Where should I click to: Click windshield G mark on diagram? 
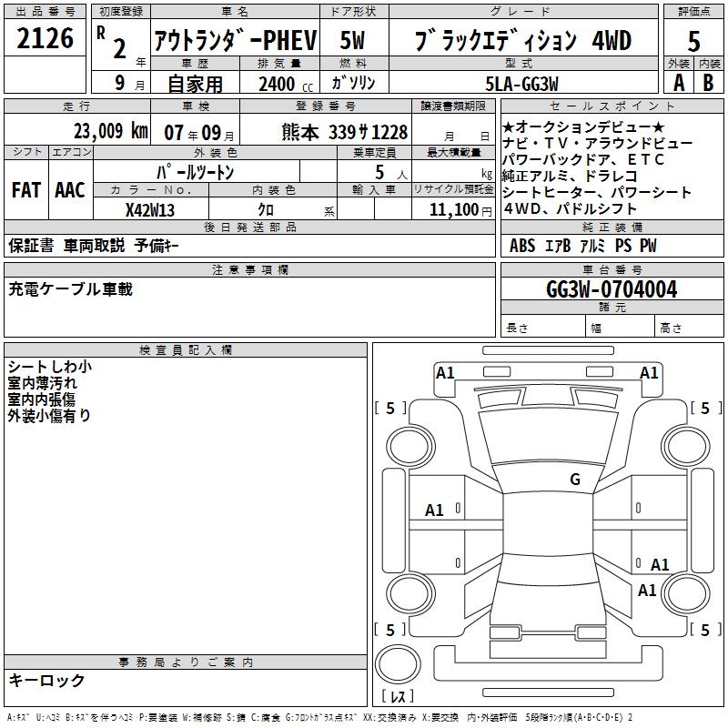[x=575, y=479]
